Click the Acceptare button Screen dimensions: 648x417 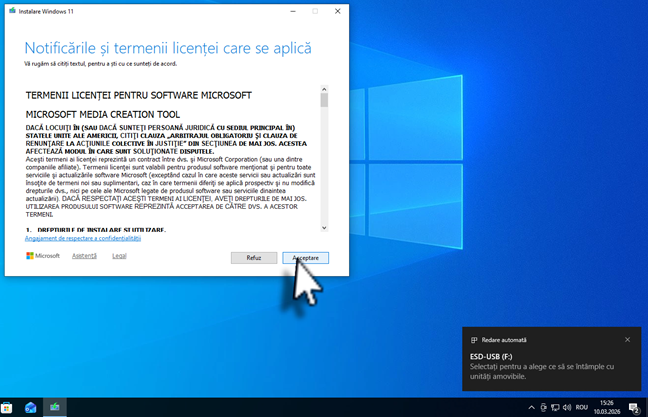tap(305, 258)
